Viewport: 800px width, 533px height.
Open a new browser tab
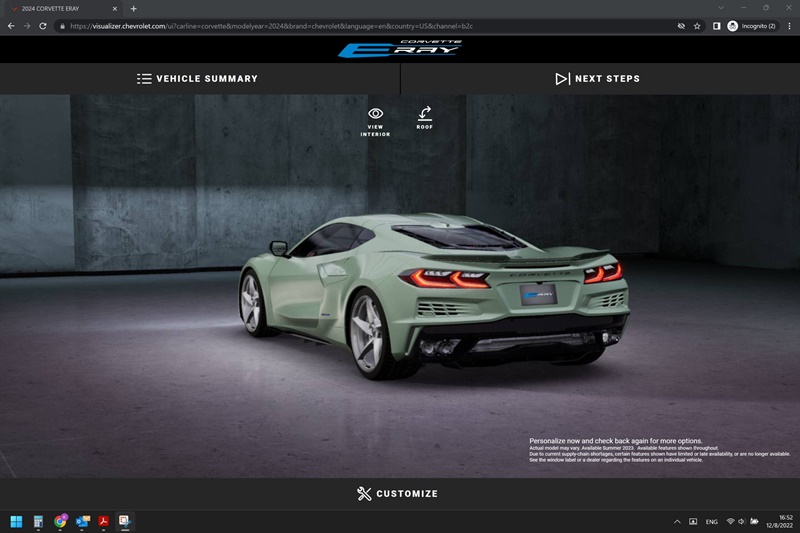tap(133, 8)
